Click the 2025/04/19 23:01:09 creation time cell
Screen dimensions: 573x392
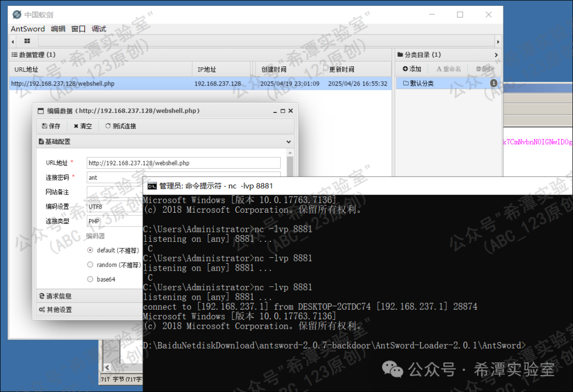[x=290, y=84]
